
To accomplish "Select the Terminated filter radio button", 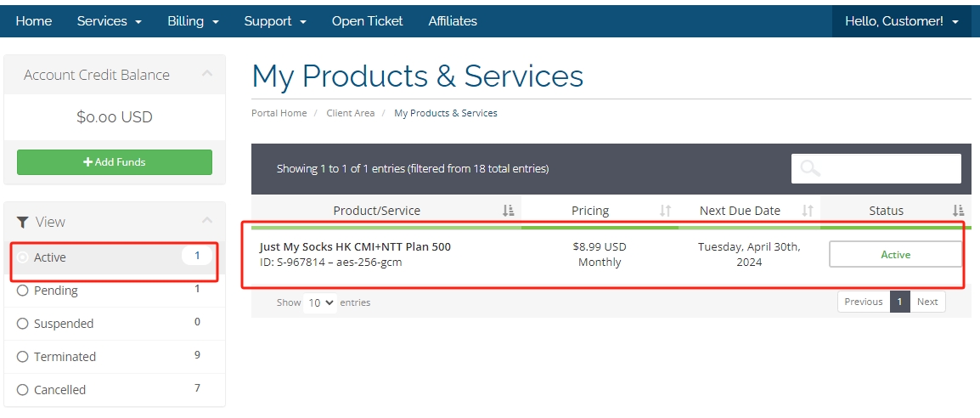I will click(22, 357).
